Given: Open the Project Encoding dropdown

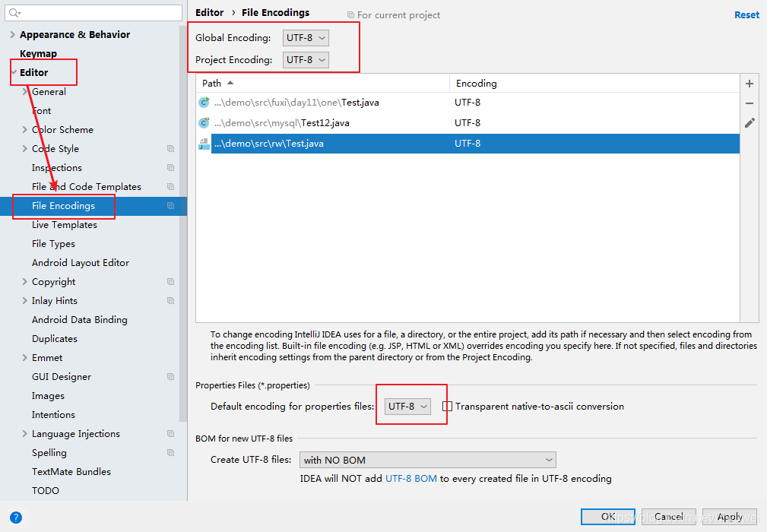Looking at the screenshot, I should [x=306, y=59].
